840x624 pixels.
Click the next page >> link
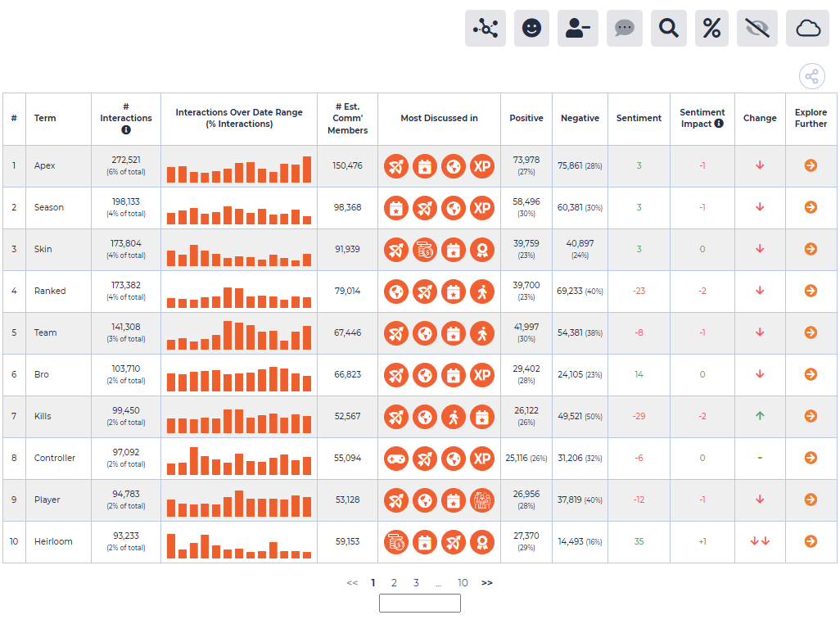coord(486,583)
